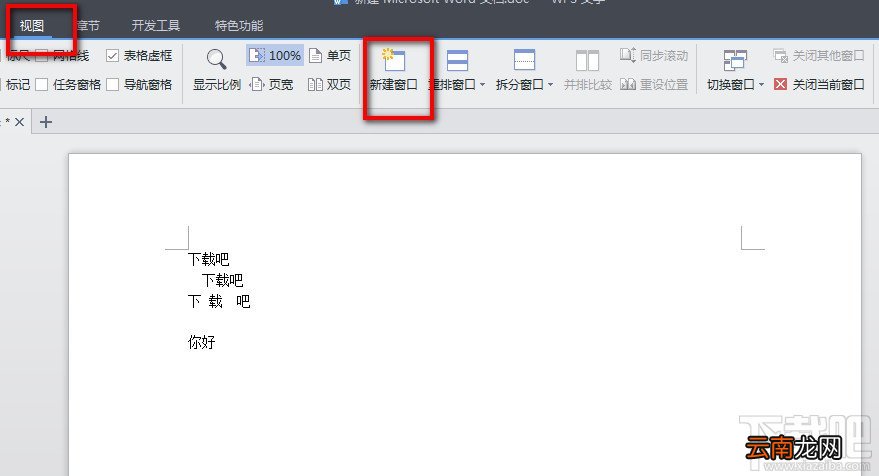Screen dimensions: 879x476
Task: Click 关闭其他窗口 close other windows
Action: coord(819,56)
